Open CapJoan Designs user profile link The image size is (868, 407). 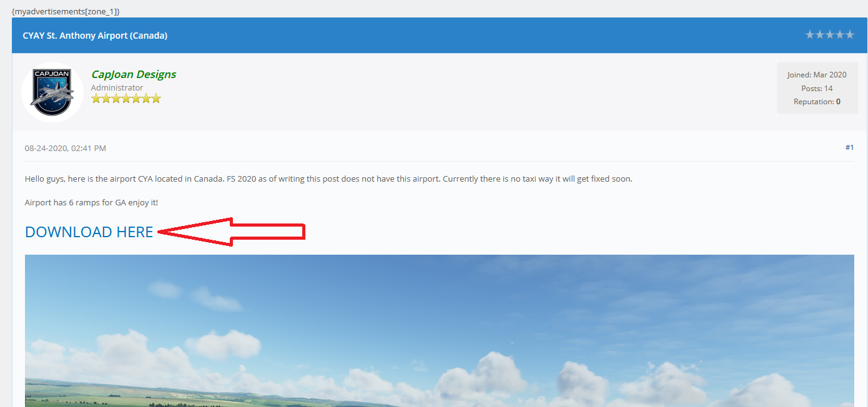click(134, 74)
